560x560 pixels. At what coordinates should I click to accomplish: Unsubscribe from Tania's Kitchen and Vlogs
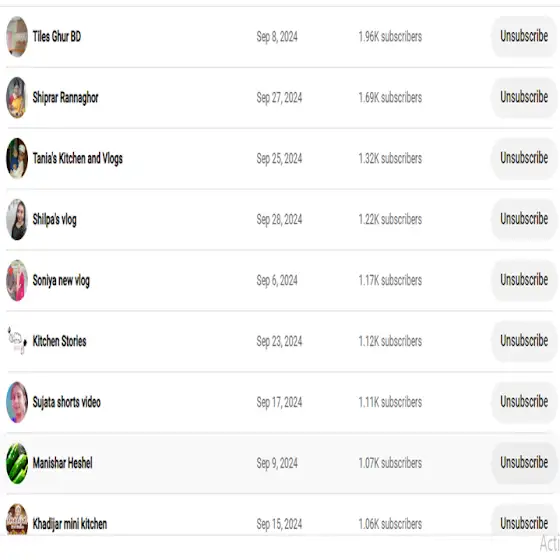coord(524,158)
